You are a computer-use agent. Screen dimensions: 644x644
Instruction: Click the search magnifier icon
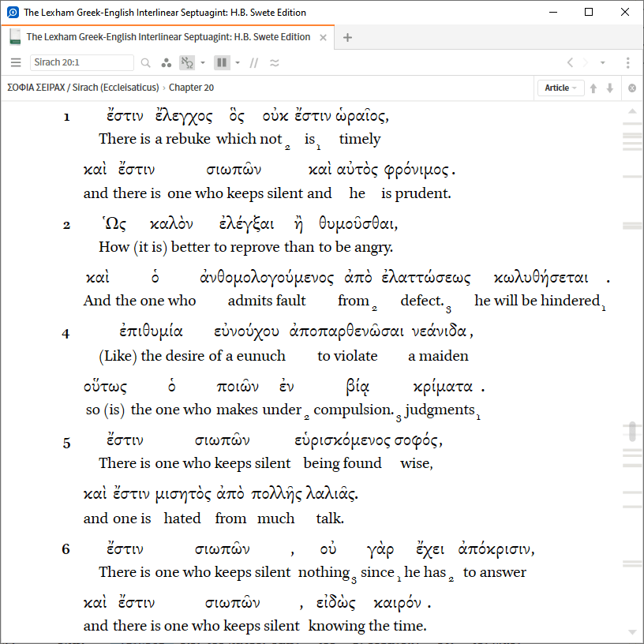146,63
